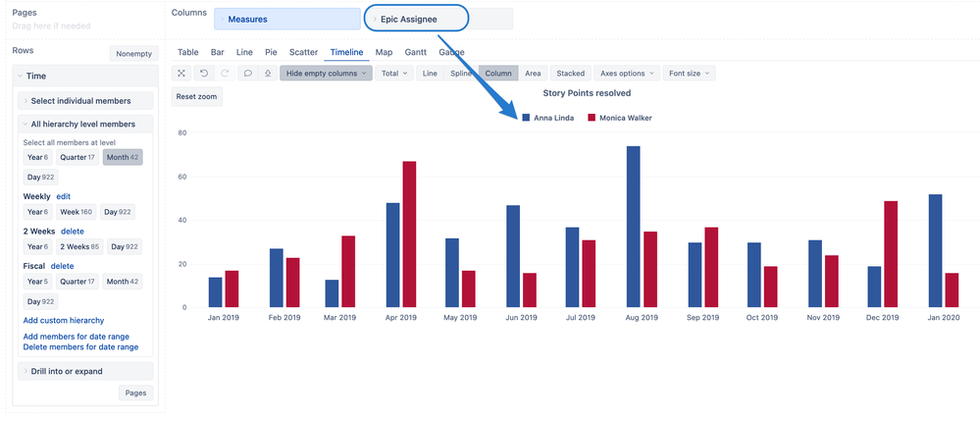Click the redo arrow icon
This screenshot has height=421, width=980.
coord(225,74)
